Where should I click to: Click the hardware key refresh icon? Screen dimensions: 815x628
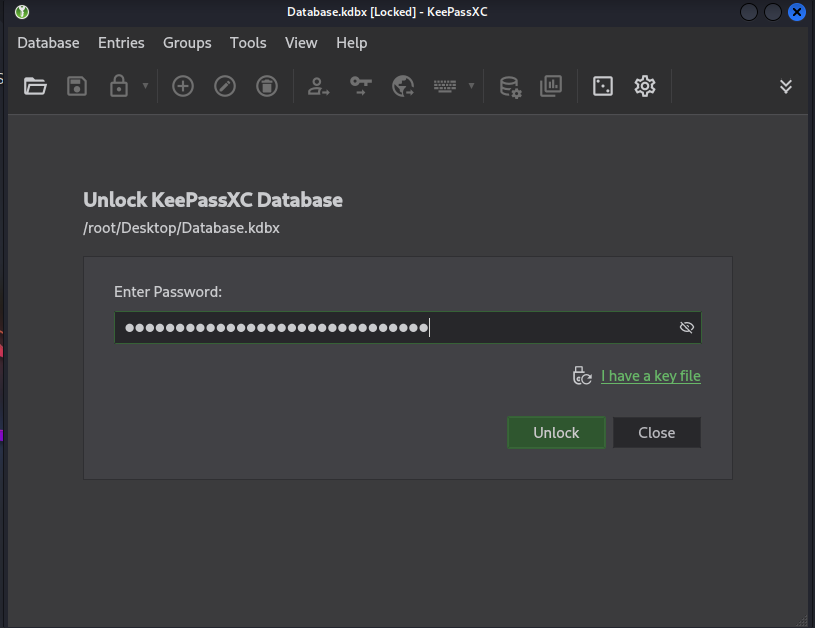(x=582, y=376)
